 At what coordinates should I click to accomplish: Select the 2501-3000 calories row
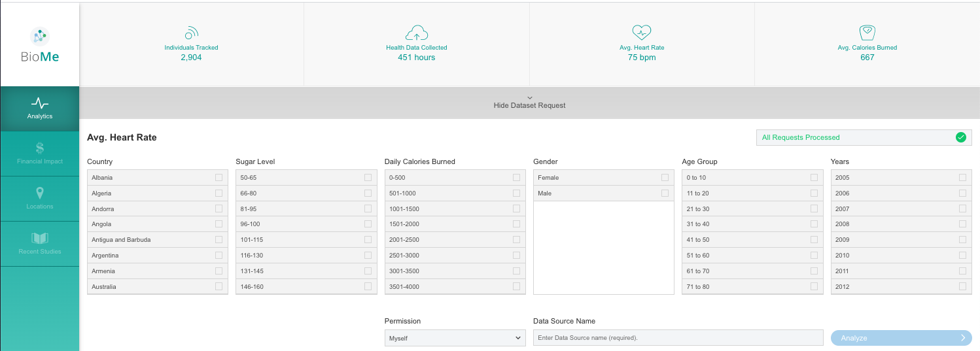(x=455, y=255)
